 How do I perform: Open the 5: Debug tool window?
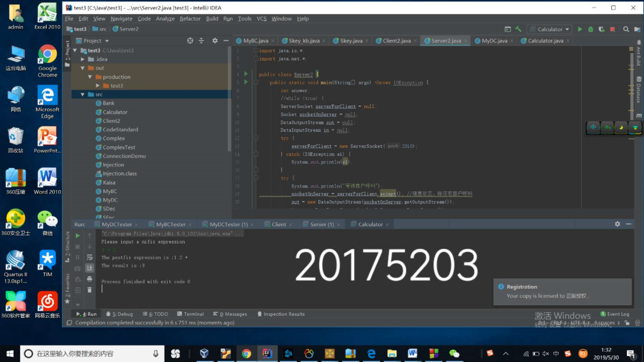click(x=119, y=314)
